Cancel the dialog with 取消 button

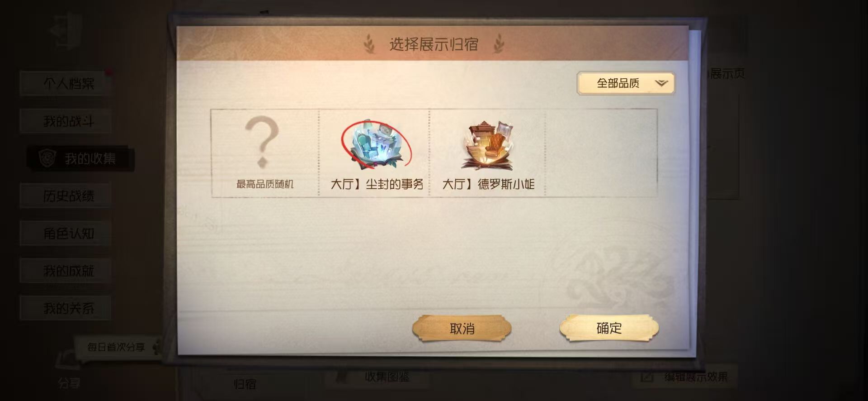click(462, 328)
